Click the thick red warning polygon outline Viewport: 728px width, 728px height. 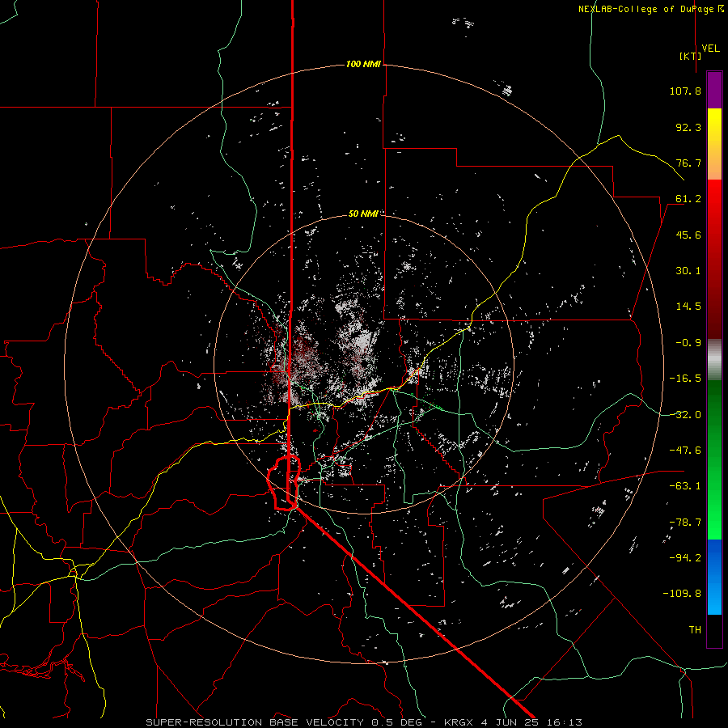[x=284, y=483]
